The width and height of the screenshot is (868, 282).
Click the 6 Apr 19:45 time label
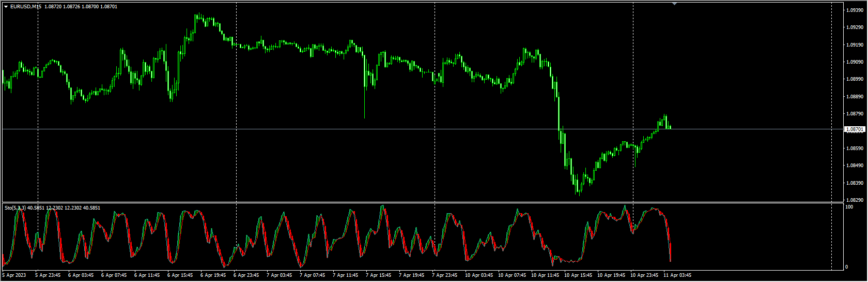(213, 275)
